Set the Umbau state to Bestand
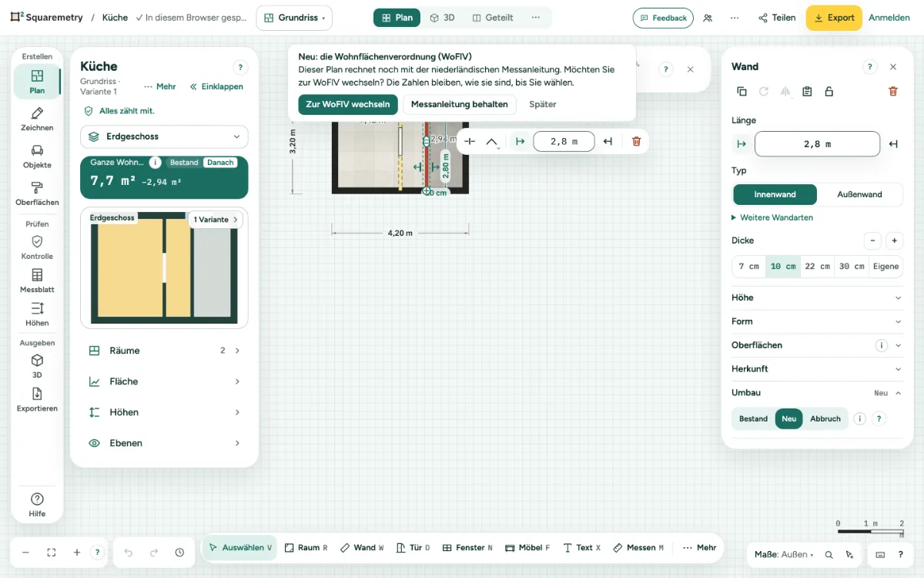The height and width of the screenshot is (578, 924). coord(753,418)
